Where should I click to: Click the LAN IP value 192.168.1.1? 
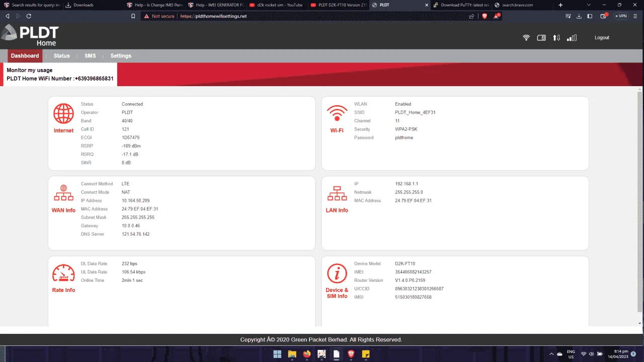click(407, 184)
